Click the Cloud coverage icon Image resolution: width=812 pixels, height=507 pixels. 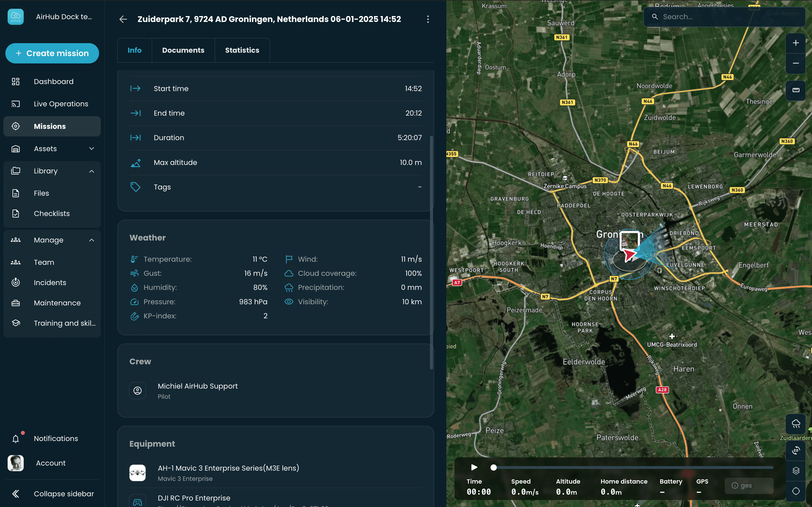[289, 273]
